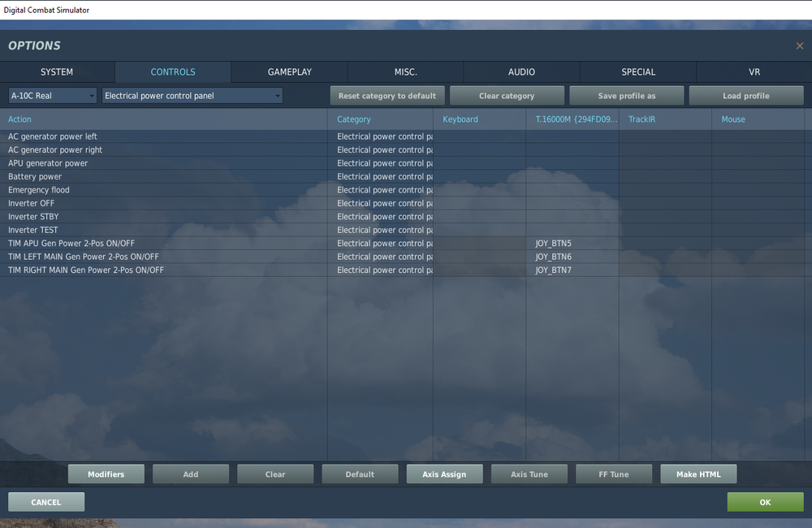Click the TrackIR column header
812x528 pixels.
point(666,119)
